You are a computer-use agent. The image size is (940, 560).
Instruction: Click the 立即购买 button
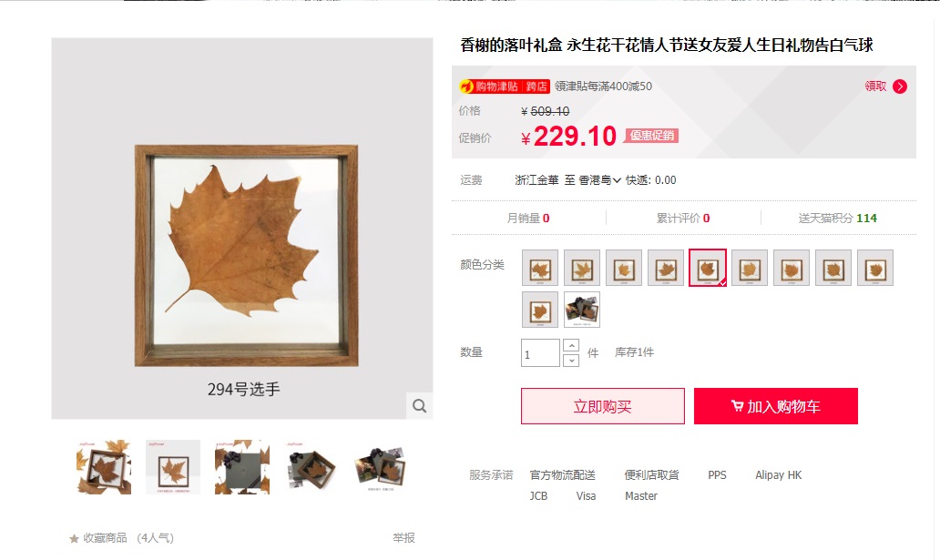pyautogui.click(x=602, y=406)
